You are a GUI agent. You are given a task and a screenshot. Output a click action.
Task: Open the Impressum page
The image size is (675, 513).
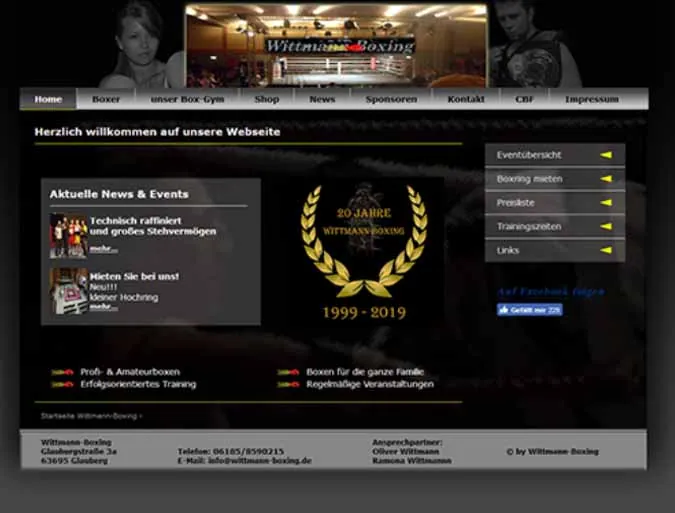592,99
